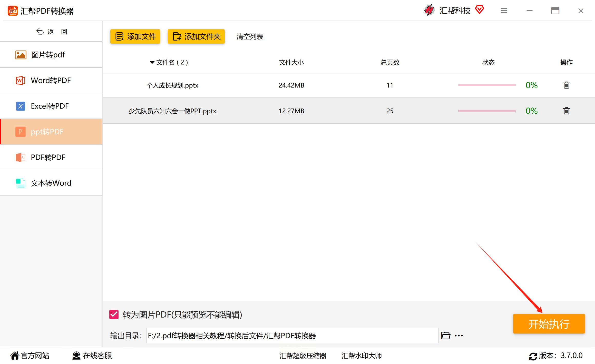
Task: Open 在线客服 support icon
Action: [x=76, y=356]
